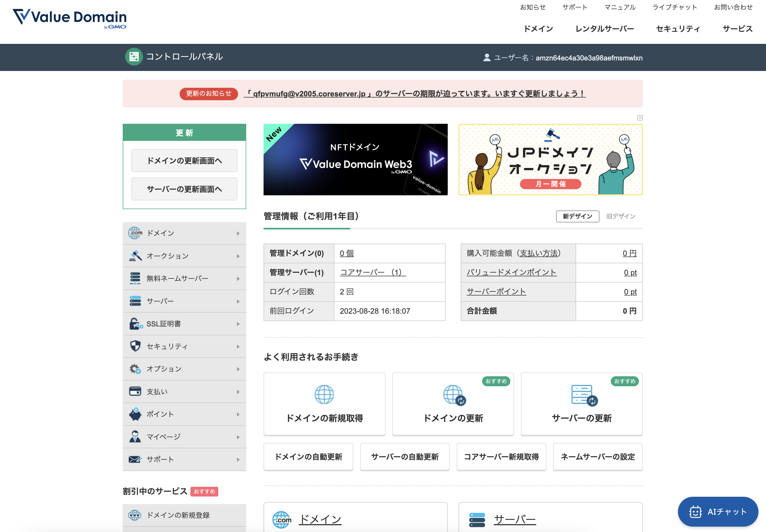Switch to 旧デザイン layout
Viewport: 766px width, 532px height.
621,216
